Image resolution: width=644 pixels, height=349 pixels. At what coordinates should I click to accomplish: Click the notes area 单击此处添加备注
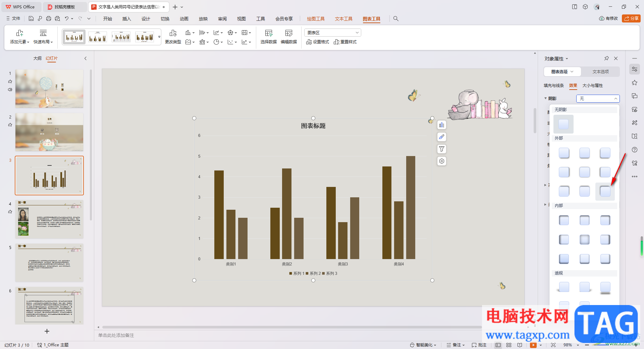click(x=116, y=335)
